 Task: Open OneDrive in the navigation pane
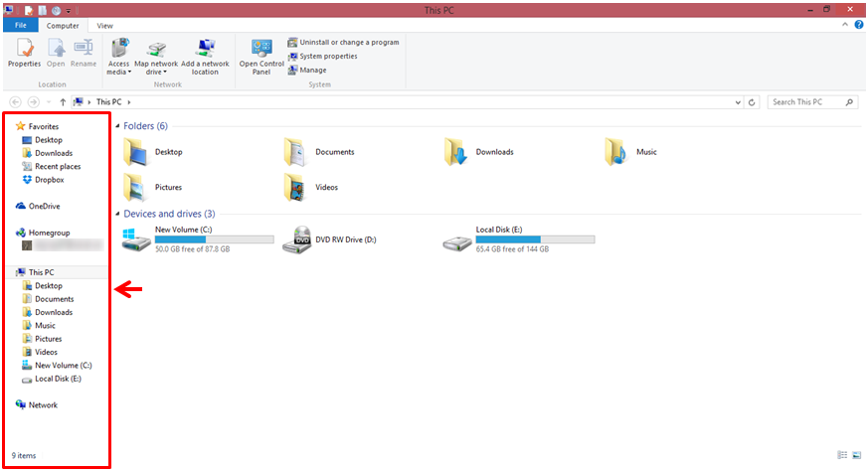tap(38, 206)
